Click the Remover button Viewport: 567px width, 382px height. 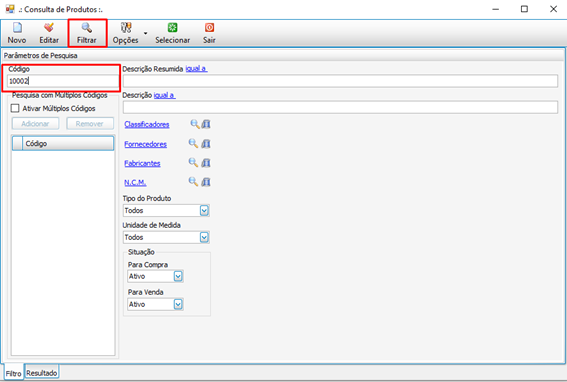coord(90,124)
